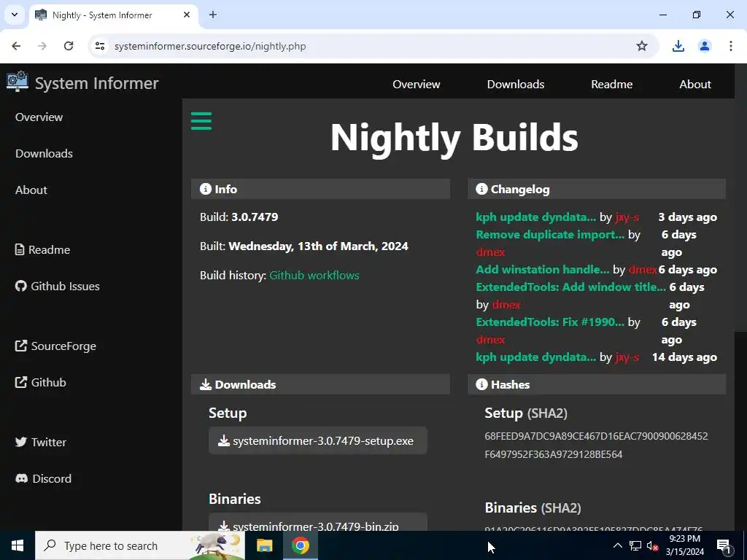
Task: Open Readme in the top navigation
Action: 612,85
